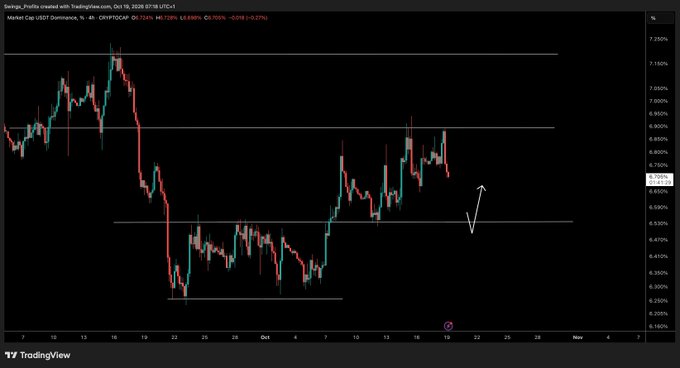This screenshot has height=368, width=680.
Task: Click the low value in the OHLC legend
Action: [190, 18]
